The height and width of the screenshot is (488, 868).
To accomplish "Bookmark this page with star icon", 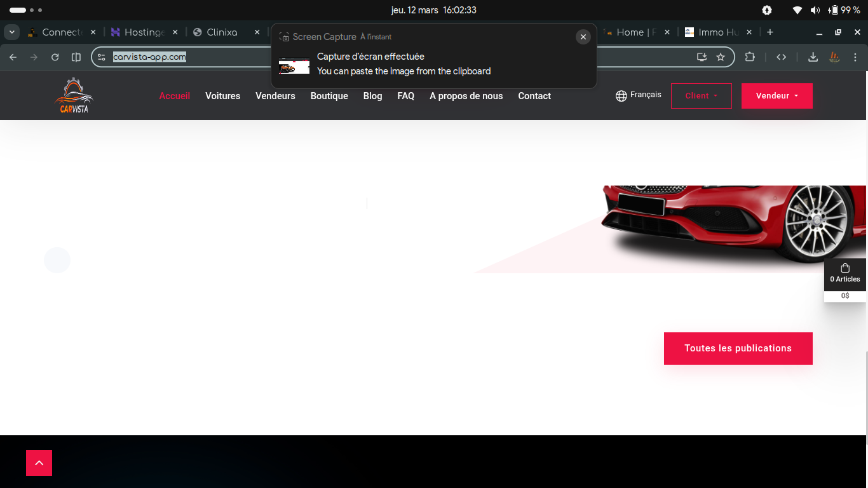I will (721, 57).
